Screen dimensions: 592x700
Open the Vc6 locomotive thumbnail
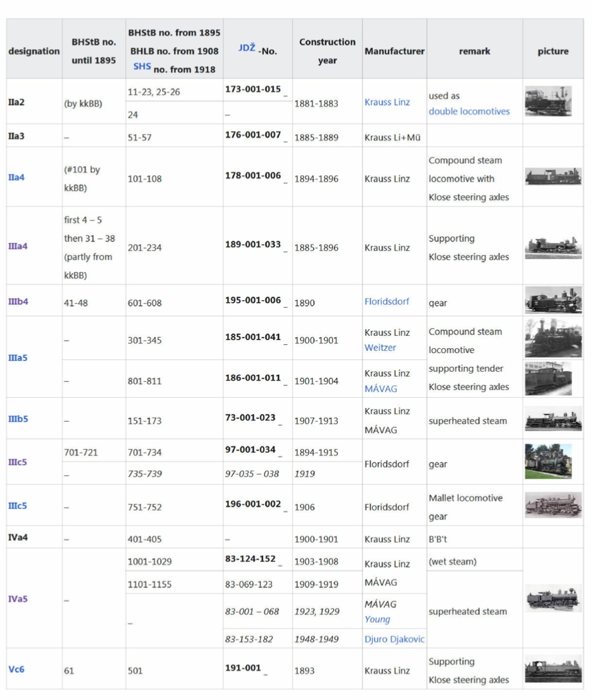pos(553,669)
